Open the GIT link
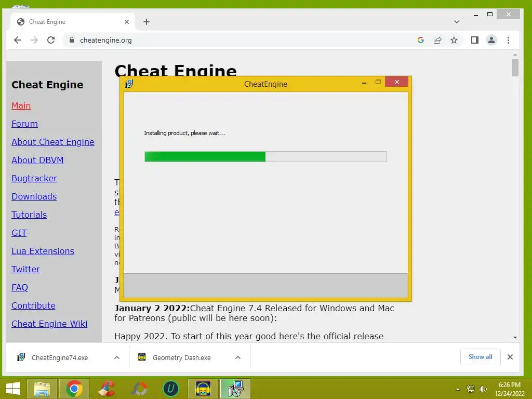Screen dimensions: 532x399 tap(19, 233)
